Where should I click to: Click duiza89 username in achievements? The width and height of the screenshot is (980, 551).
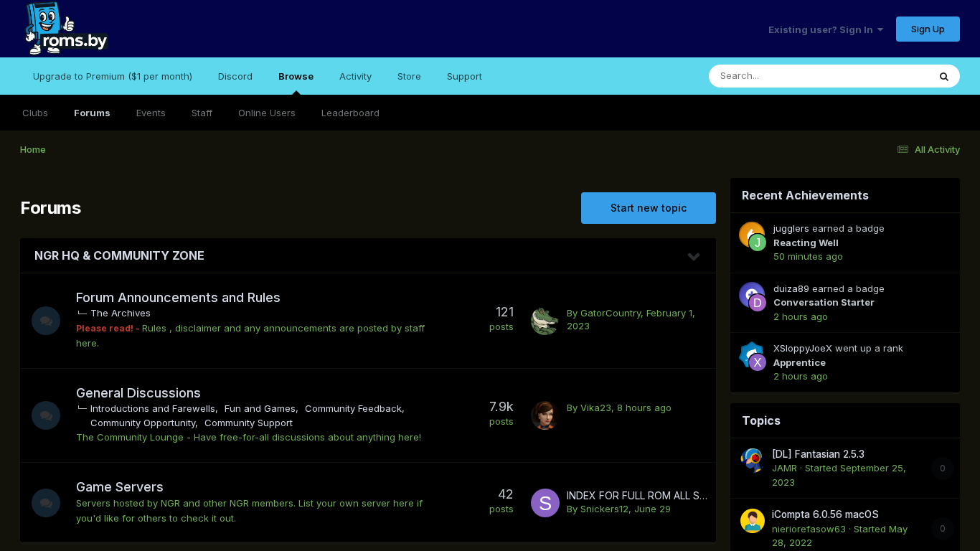791,288
